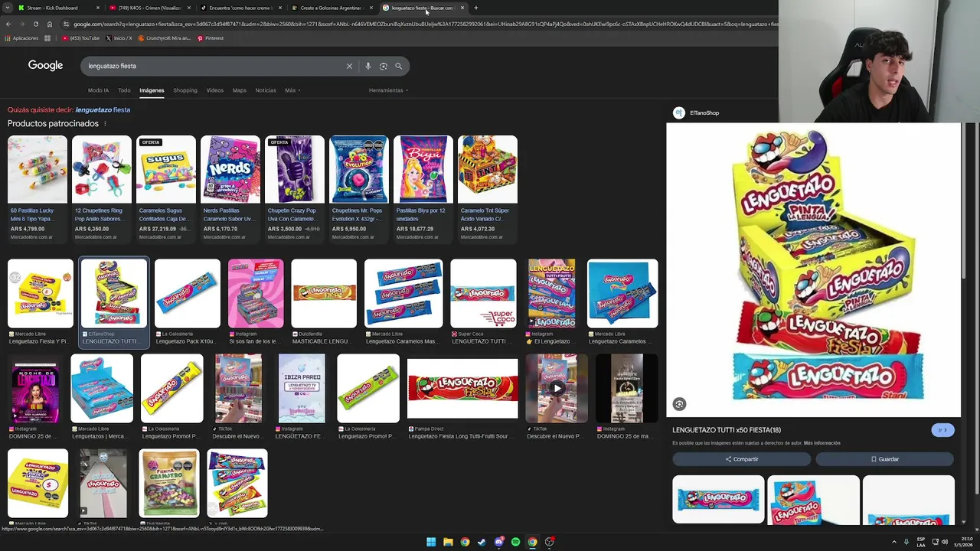The height and width of the screenshot is (551, 980).
Task: Open the Nerds Pastillas sponsored product
Action: tap(230, 188)
